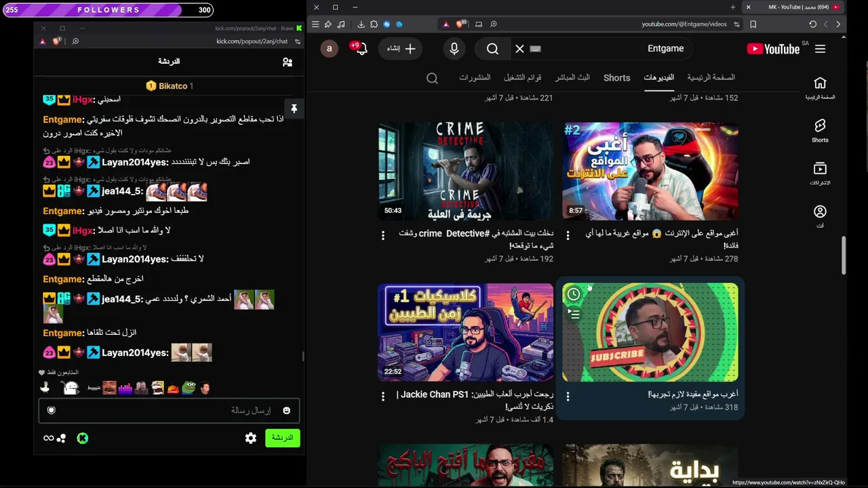Screen dimensions: 868x488
Task: Open the media control music-note icon
Action: coord(340,24)
